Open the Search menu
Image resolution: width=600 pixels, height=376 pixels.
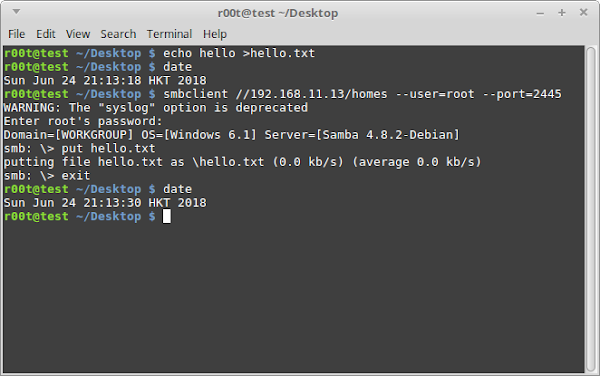click(x=118, y=34)
